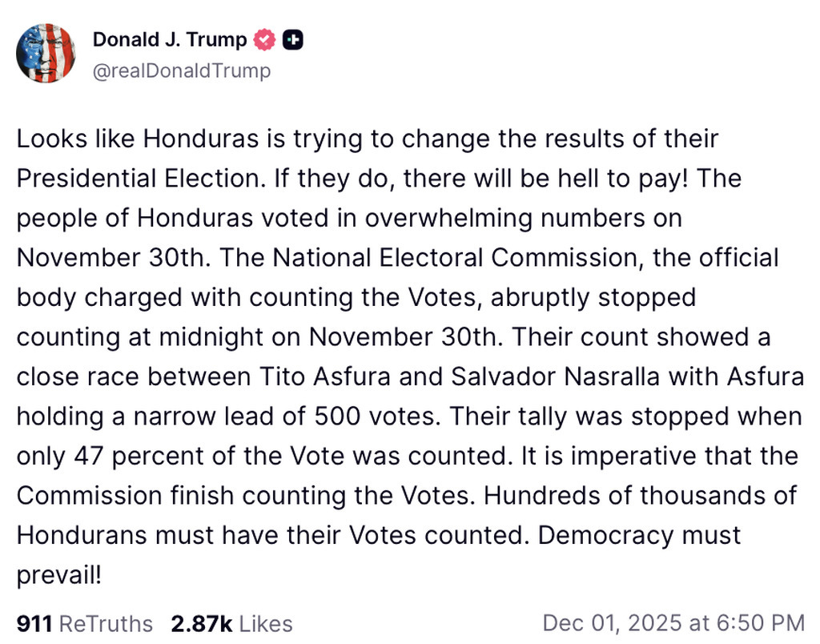Screen dimensions: 820x644
Task: View the 2.87k Likes count
Action: point(200,623)
